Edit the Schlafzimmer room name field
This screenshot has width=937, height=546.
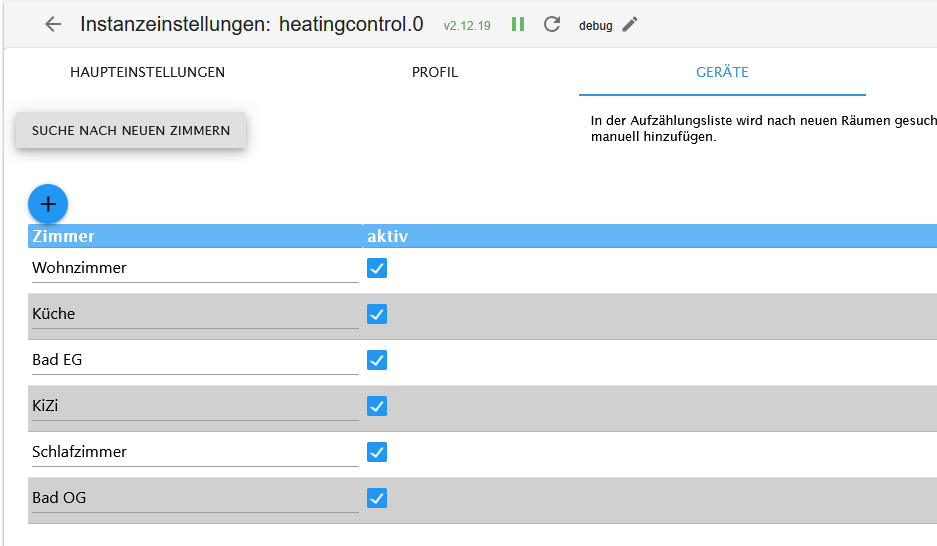pos(195,452)
